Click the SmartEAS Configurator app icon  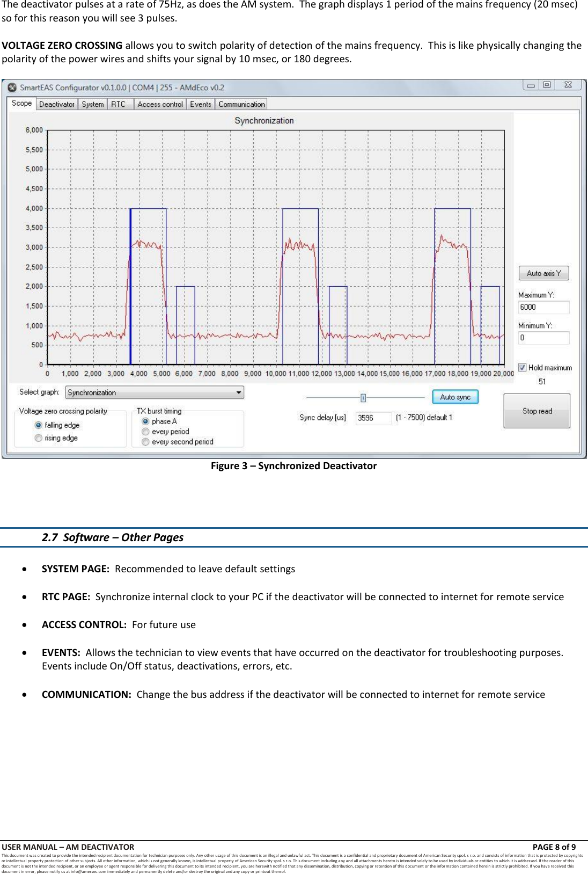(12, 88)
